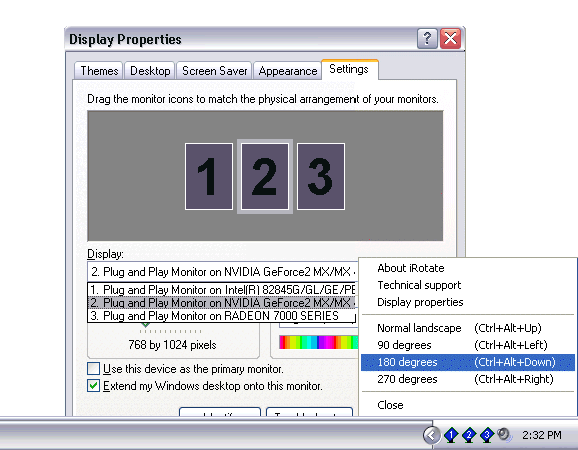
Task: Choose Intel 82845G monitor from display list
Action: [222, 290]
